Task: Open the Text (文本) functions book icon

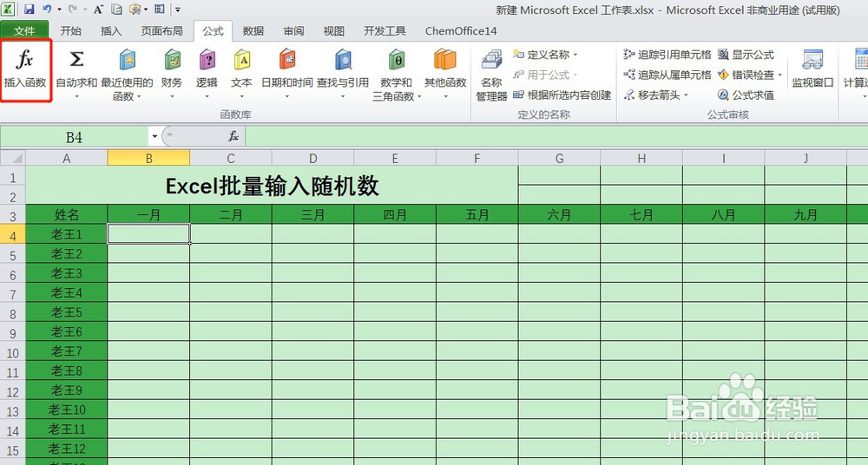Action: point(242,59)
